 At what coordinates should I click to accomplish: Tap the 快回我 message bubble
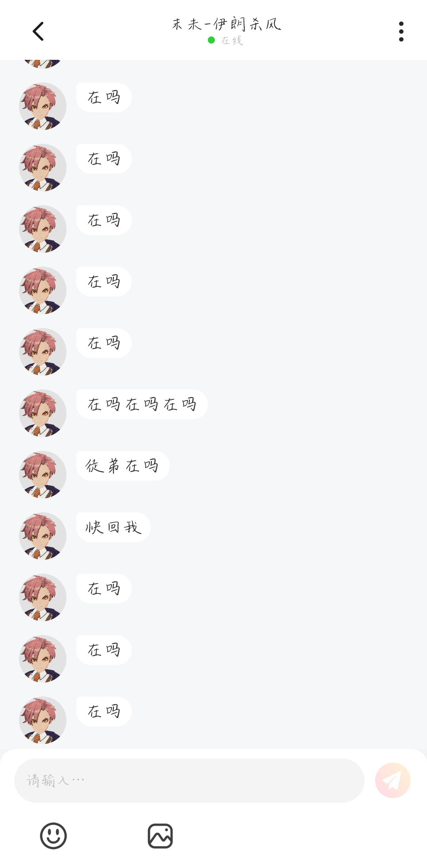click(x=113, y=527)
